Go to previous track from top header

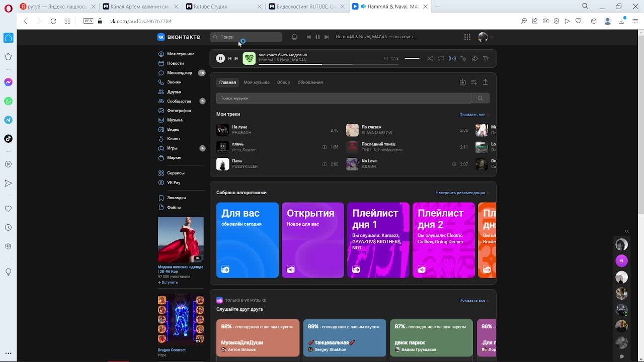point(309,37)
